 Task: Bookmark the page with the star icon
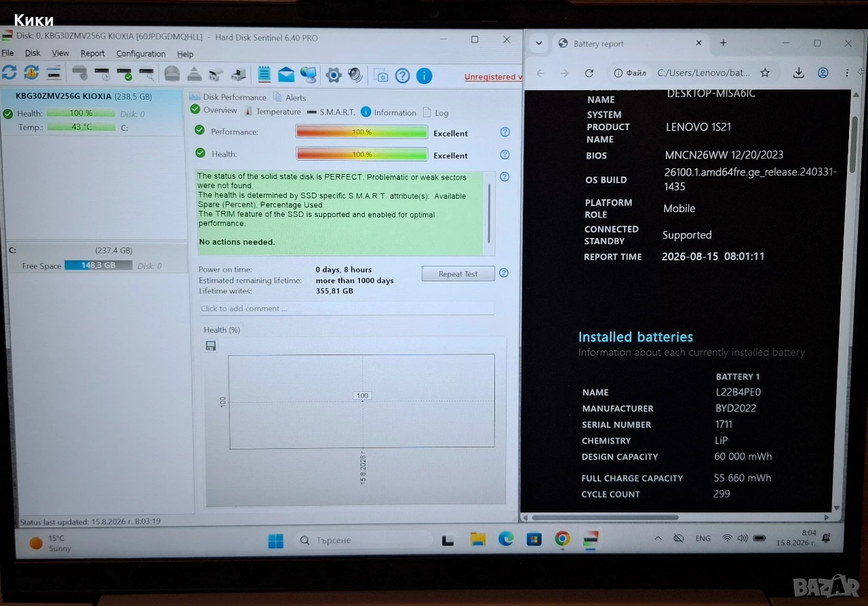765,73
